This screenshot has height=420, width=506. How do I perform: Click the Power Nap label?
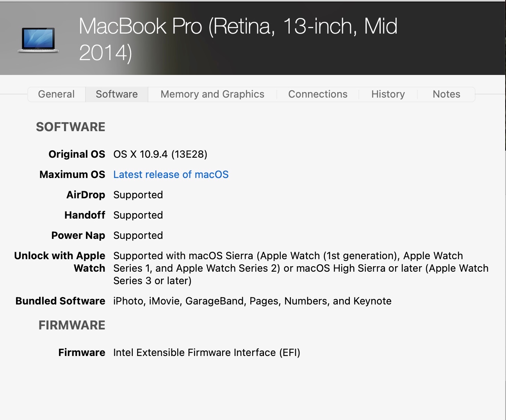coord(78,235)
